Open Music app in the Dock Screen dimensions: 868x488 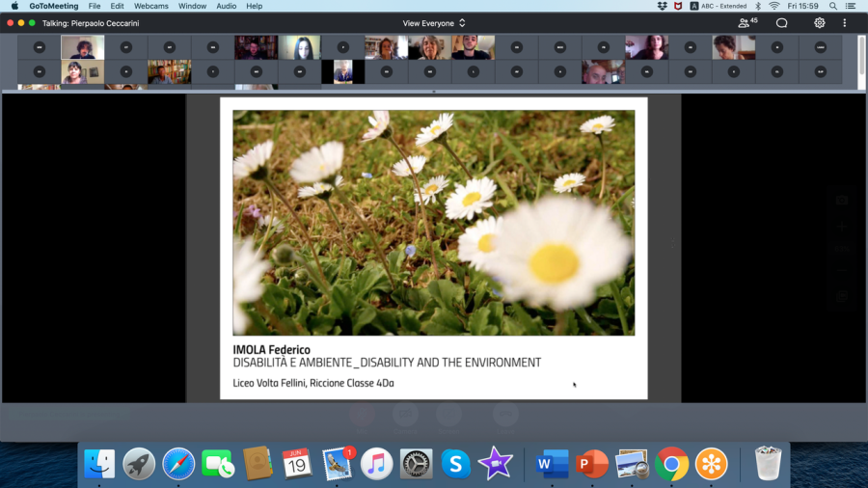coord(376,464)
